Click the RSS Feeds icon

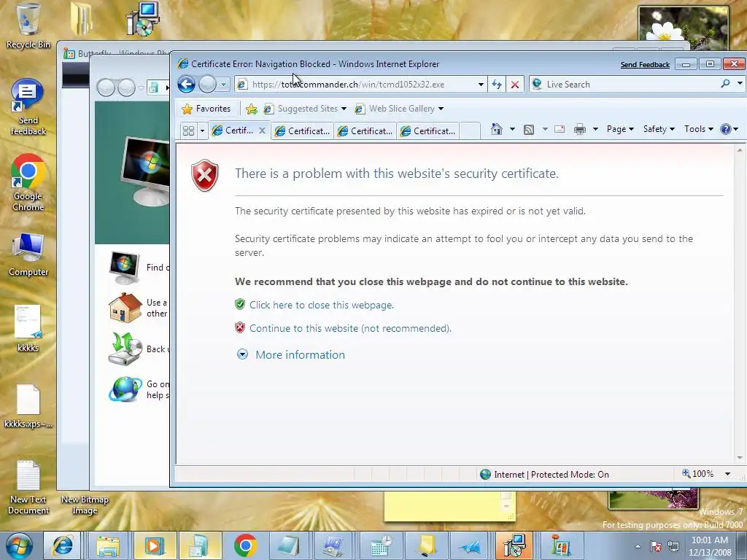tap(528, 130)
